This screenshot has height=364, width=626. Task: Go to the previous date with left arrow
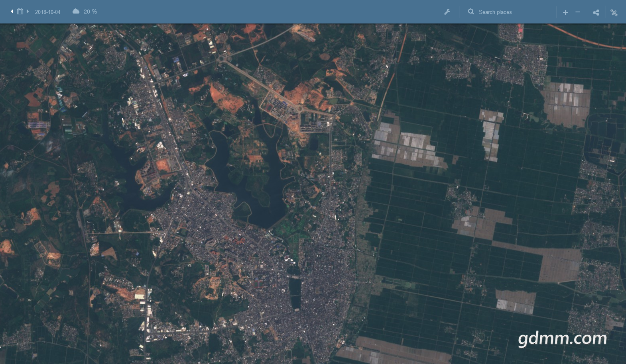[12, 12]
